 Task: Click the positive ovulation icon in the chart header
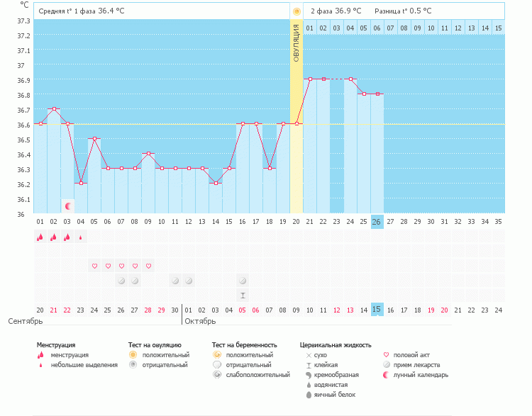297,11
